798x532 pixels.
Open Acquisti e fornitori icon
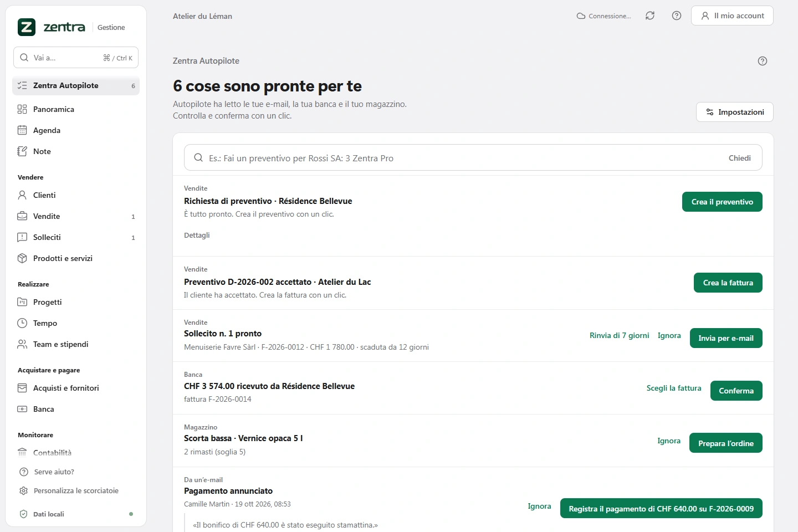pyautogui.click(x=22, y=388)
